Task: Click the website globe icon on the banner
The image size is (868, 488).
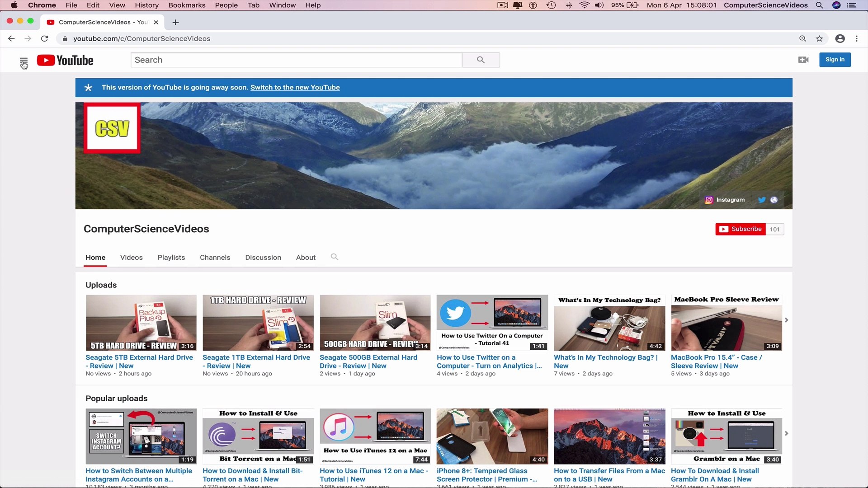Action: pyautogui.click(x=774, y=199)
